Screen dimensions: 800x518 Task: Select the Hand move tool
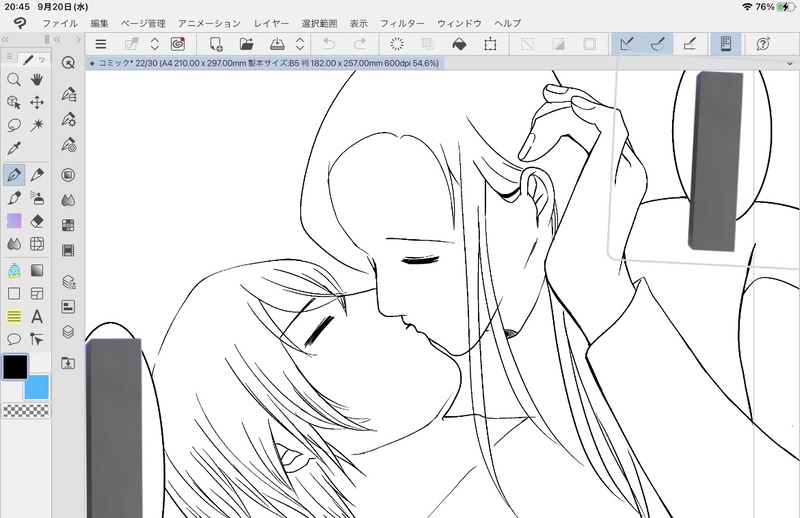point(37,80)
